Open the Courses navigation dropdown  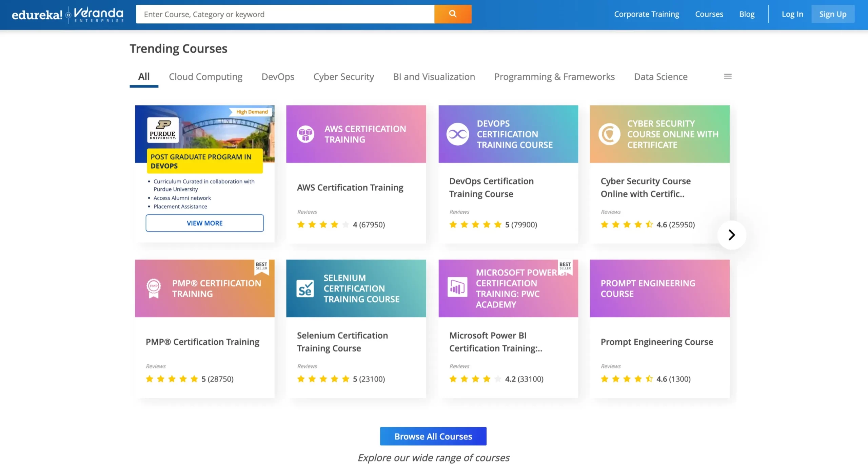[x=709, y=13]
